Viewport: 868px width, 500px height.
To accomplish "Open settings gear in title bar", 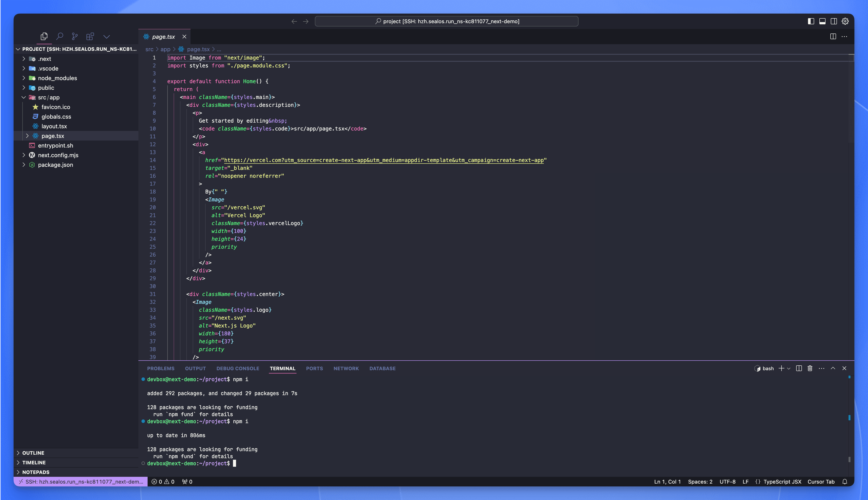I will [845, 21].
